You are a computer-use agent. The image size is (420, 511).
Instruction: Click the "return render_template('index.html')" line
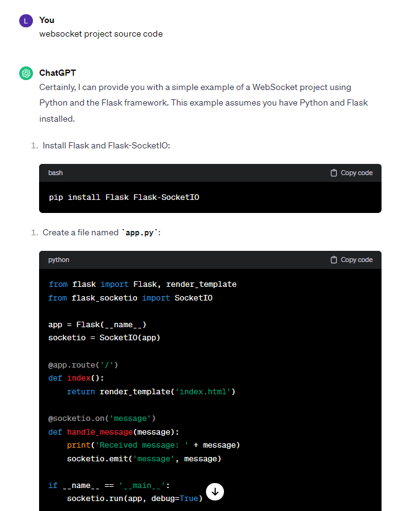click(x=151, y=392)
